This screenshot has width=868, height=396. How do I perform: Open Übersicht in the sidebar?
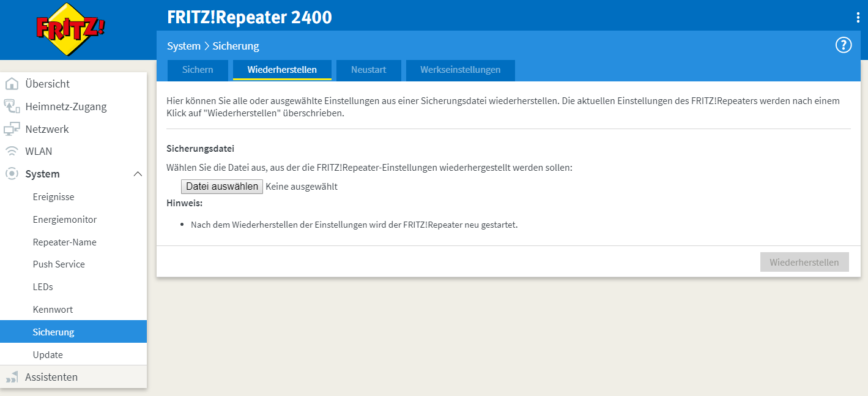(x=73, y=84)
